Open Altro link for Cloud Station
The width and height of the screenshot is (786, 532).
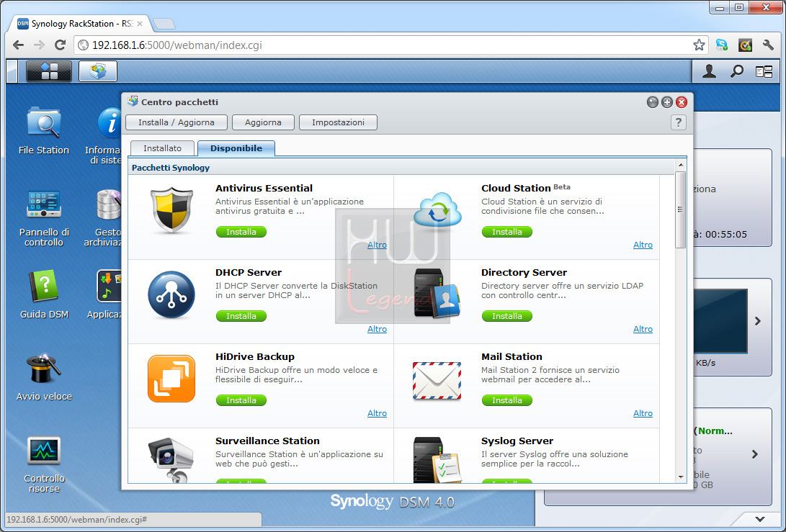coord(643,245)
